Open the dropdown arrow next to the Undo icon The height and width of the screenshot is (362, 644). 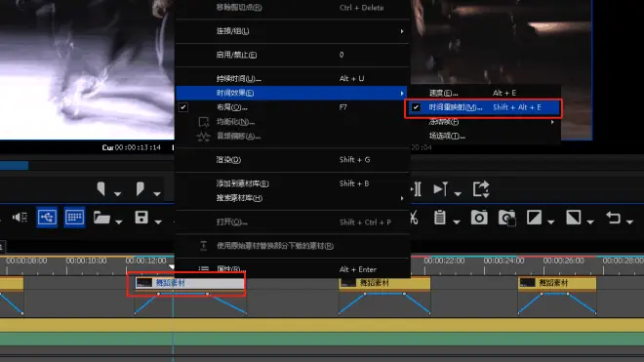coord(629,221)
